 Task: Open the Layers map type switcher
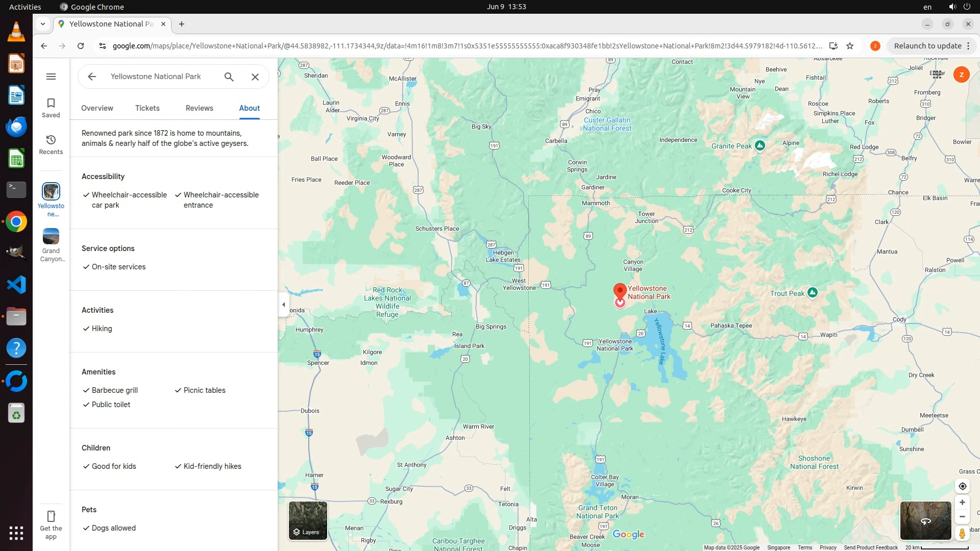click(x=308, y=520)
